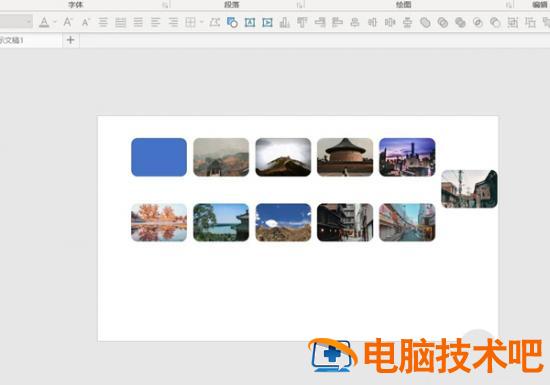Select the green trees and lake picture
The height and width of the screenshot is (385, 550).
click(x=221, y=222)
